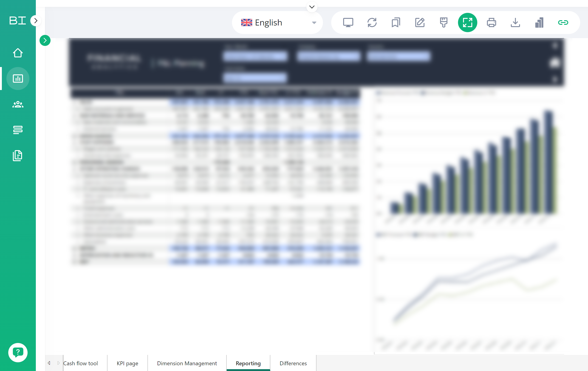Click the download icon
This screenshot has width=588, height=371.
(x=515, y=22)
